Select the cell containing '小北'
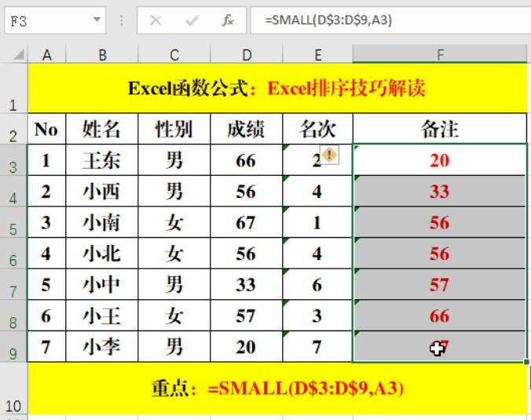 coord(102,253)
